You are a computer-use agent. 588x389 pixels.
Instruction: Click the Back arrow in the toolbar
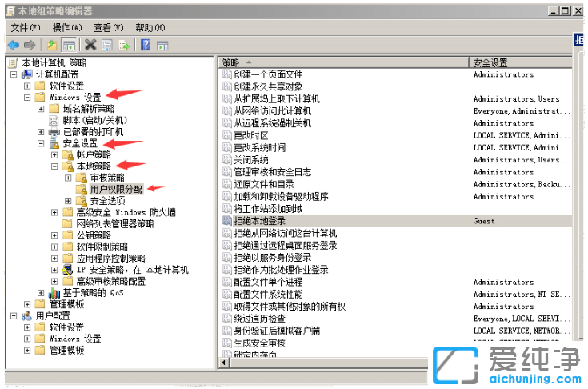point(14,45)
